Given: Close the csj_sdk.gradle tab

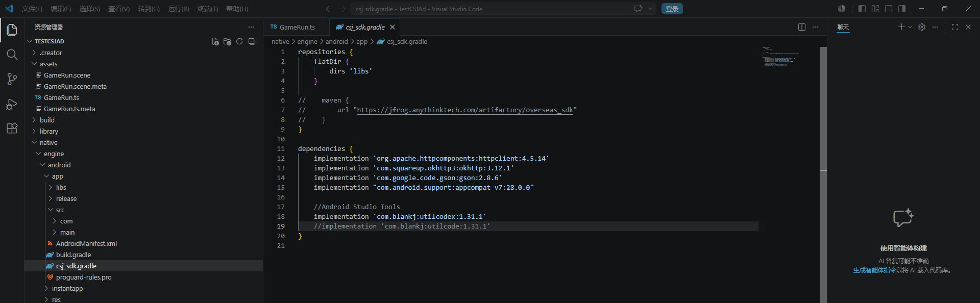Looking at the screenshot, I should coord(393,27).
